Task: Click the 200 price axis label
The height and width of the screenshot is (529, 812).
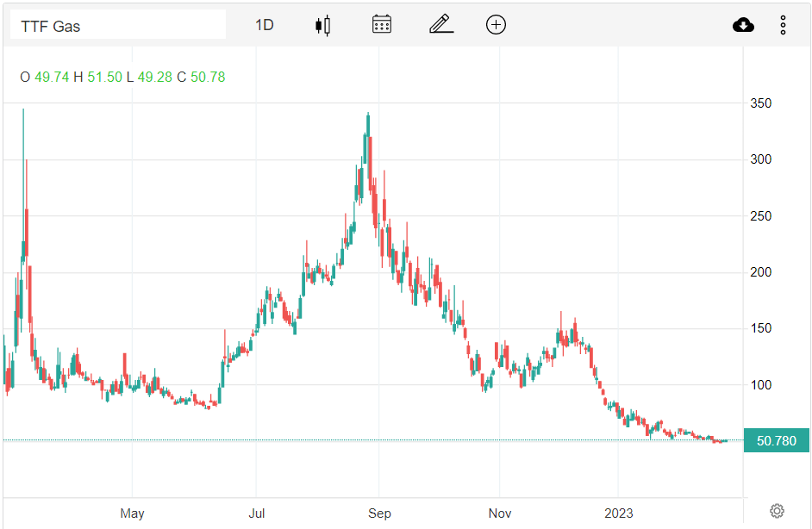Action: [x=761, y=271]
